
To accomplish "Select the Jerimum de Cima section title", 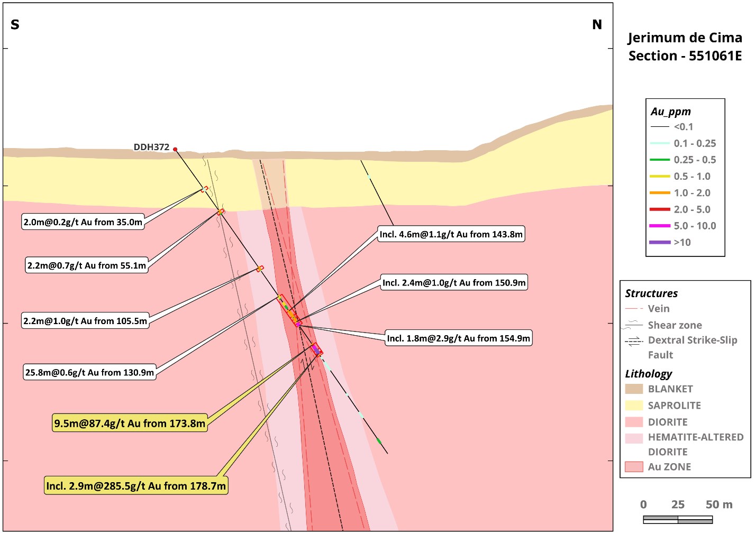I will (x=685, y=47).
